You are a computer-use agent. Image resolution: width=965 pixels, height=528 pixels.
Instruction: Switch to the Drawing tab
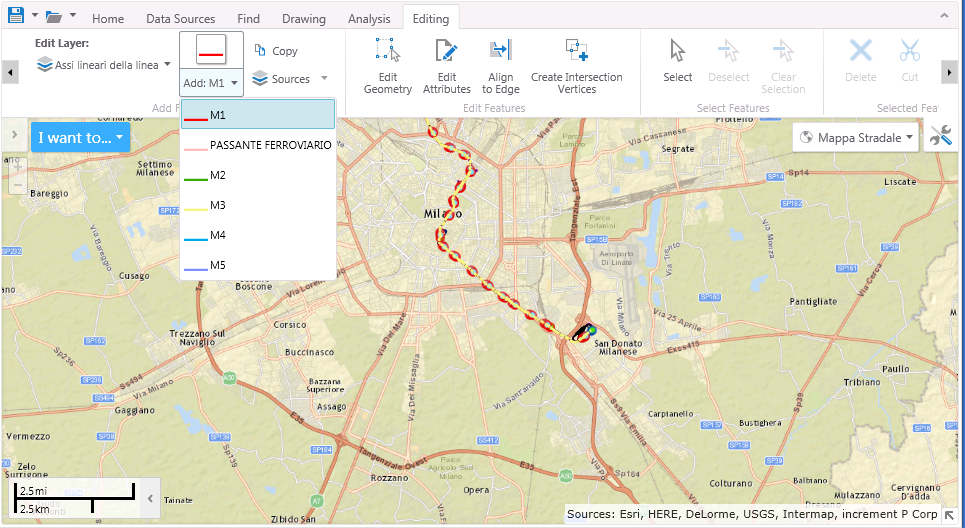[303, 18]
